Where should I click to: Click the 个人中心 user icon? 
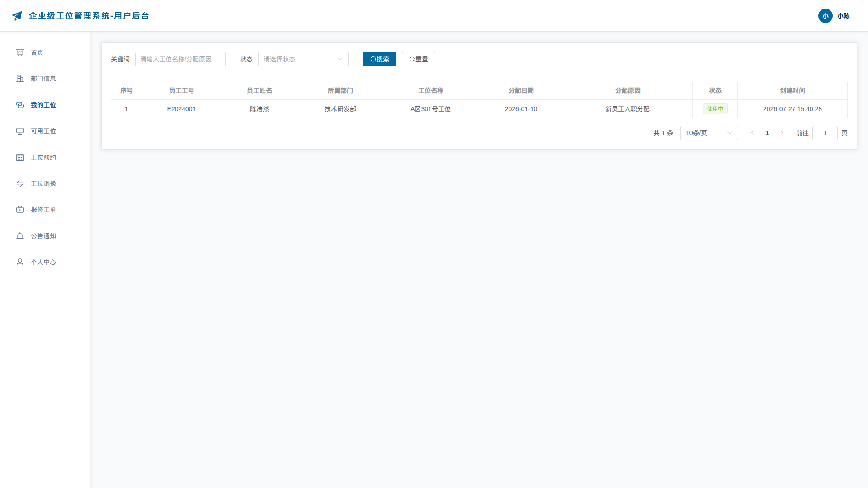pyautogui.click(x=20, y=262)
